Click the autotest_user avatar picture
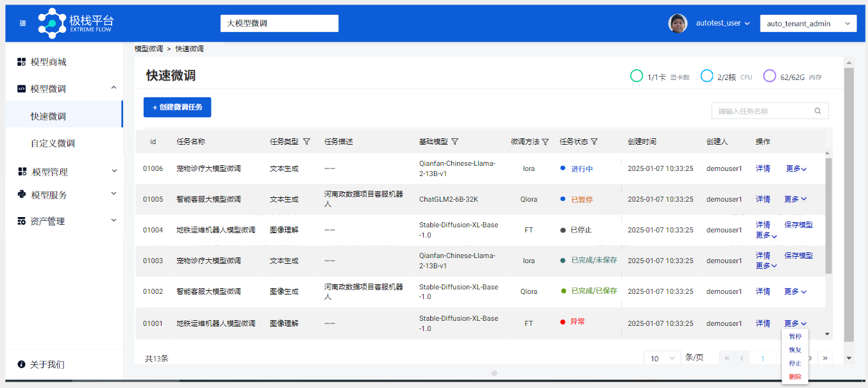 point(678,23)
